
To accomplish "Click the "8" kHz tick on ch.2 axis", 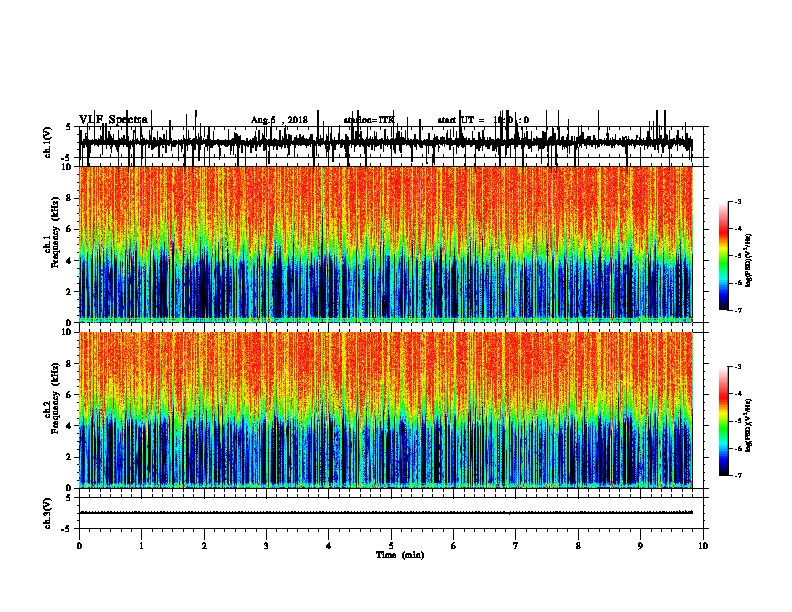I will [69, 364].
